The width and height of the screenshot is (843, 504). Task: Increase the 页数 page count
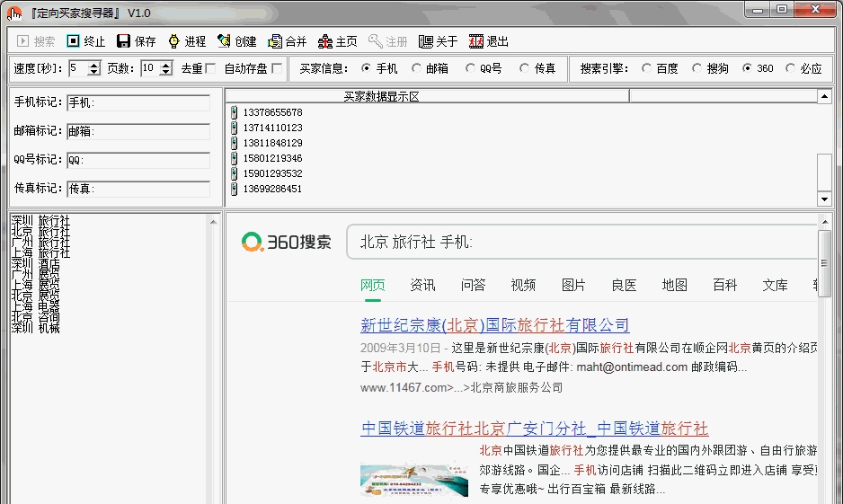166,65
